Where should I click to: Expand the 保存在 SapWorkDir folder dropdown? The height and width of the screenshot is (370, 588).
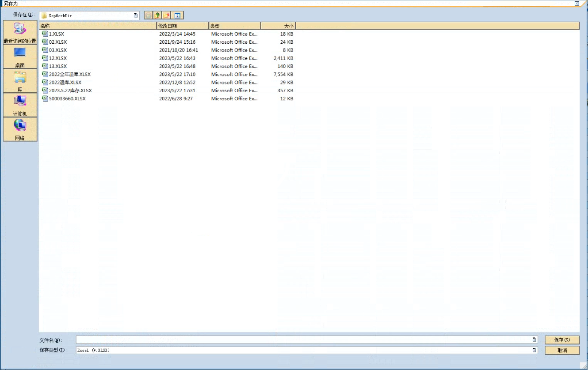[136, 15]
